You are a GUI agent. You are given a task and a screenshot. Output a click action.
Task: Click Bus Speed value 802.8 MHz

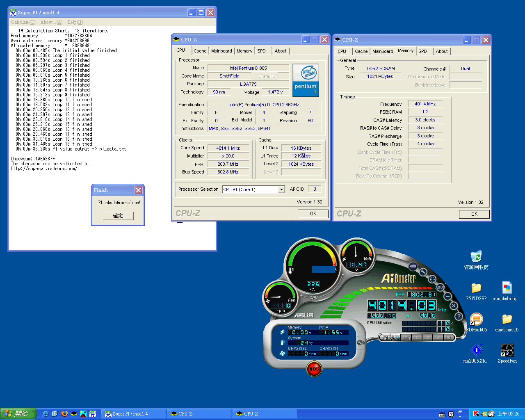click(228, 172)
